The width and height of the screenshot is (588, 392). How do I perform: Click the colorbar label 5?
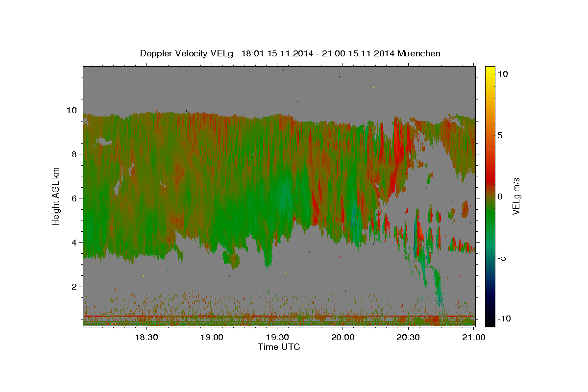tap(500, 135)
